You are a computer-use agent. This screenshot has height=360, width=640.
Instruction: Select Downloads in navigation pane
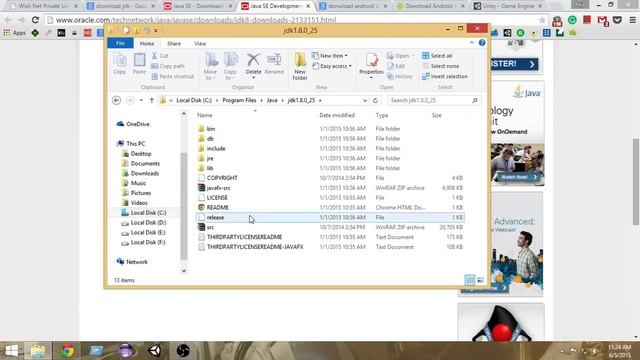click(x=140, y=173)
